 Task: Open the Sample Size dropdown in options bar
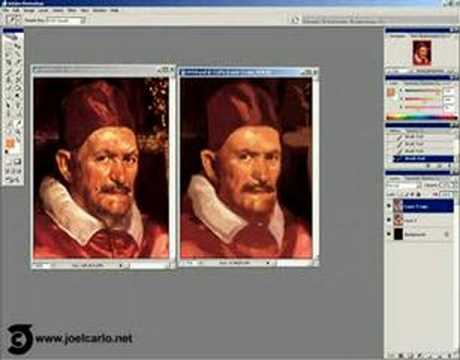tap(66, 20)
